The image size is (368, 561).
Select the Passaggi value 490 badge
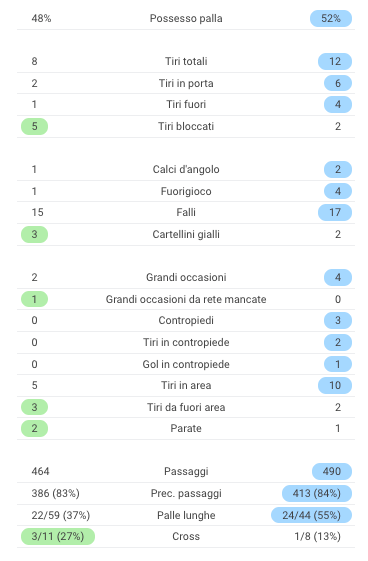pos(332,471)
